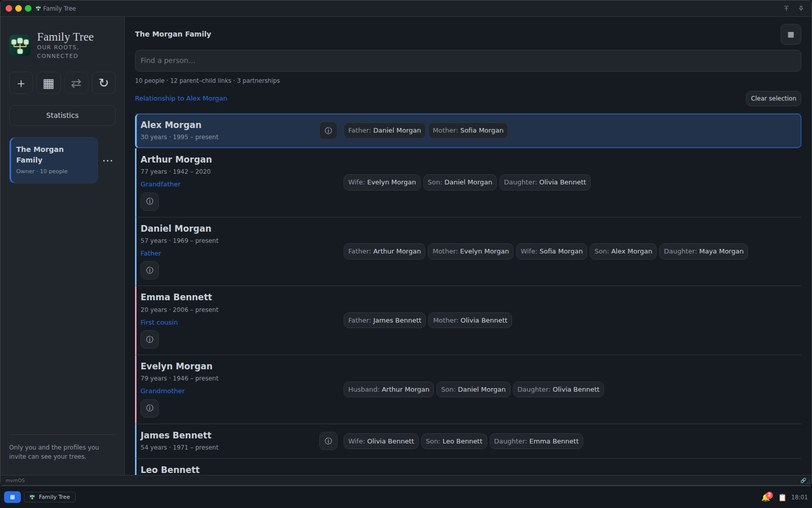The width and height of the screenshot is (812, 508).
Task: Open the notification bell in taskbar
Action: [x=766, y=497]
